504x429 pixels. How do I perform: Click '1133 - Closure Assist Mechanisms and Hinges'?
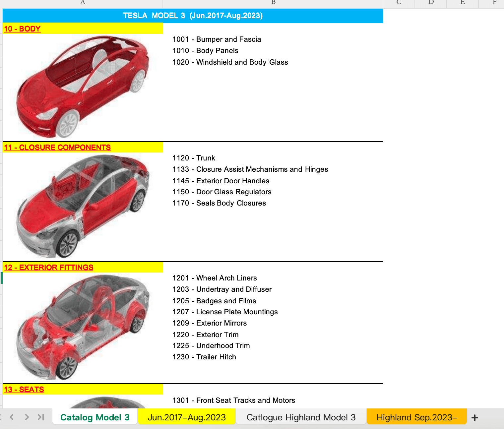click(250, 169)
